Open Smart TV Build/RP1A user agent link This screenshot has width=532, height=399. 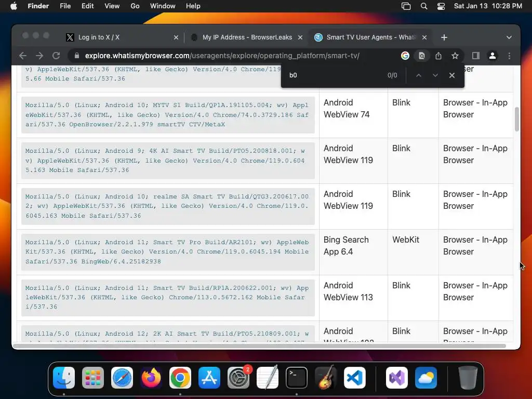tap(167, 297)
